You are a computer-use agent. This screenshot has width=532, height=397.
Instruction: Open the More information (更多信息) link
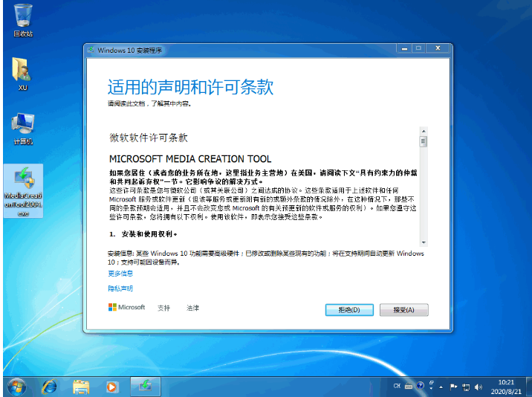click(120, 274)
